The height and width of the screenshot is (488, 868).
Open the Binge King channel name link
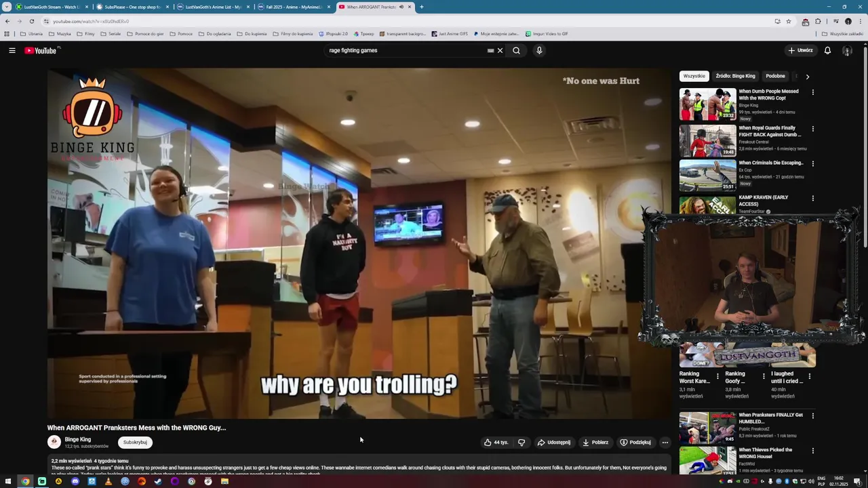[77, 439]
